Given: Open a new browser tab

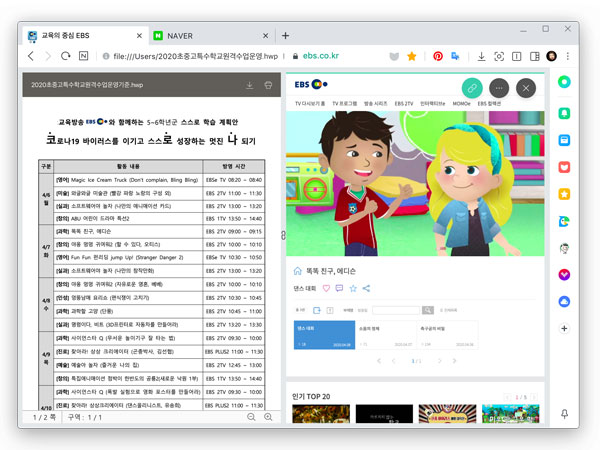Looking at the screenshot, I should click(x=286, y=35).
